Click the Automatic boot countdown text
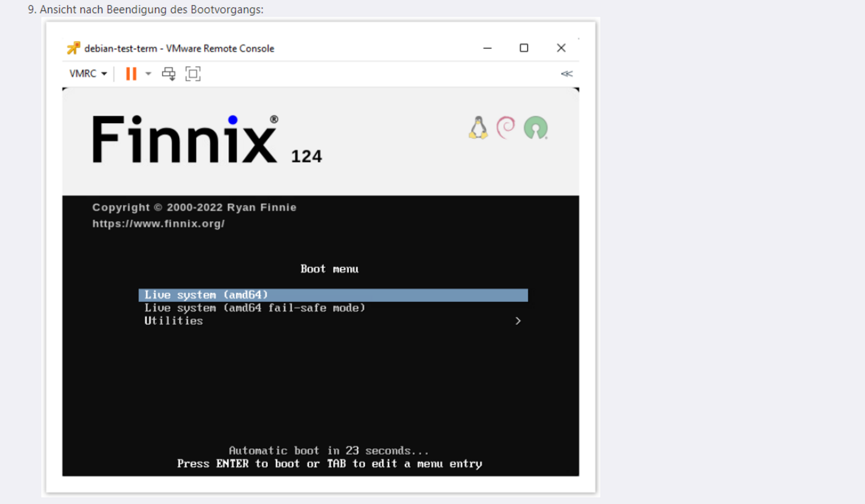 tap(329, 451)
